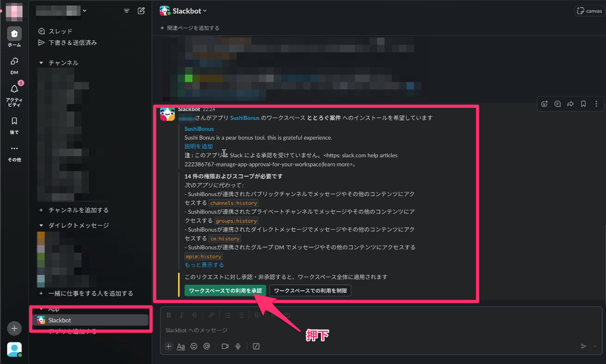Image resolution: width=606 pixels, height=364 pixels.
Task: Open the DM section icon
Action: (14, 61)
